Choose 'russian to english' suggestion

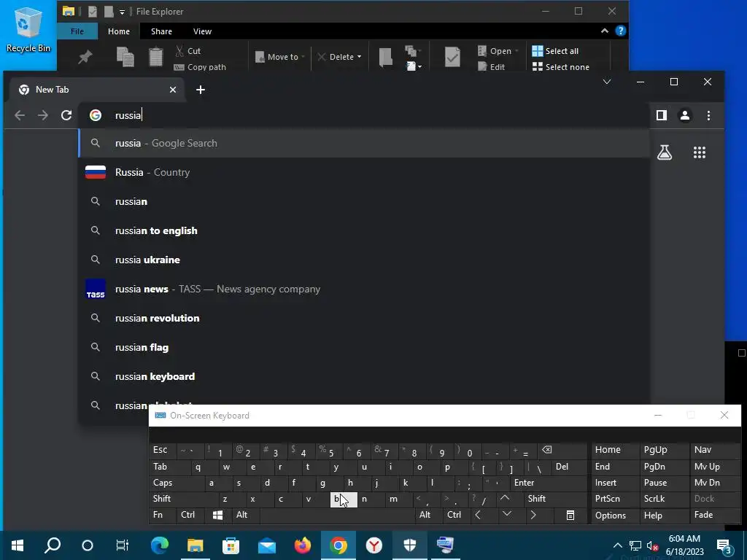pyautogui.click(x=364, y=230)
